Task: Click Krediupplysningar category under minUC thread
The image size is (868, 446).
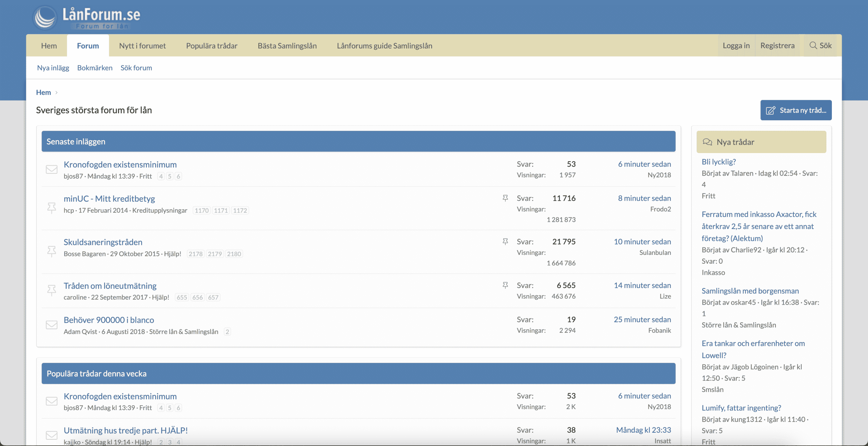Action: [x=160, y=211]
